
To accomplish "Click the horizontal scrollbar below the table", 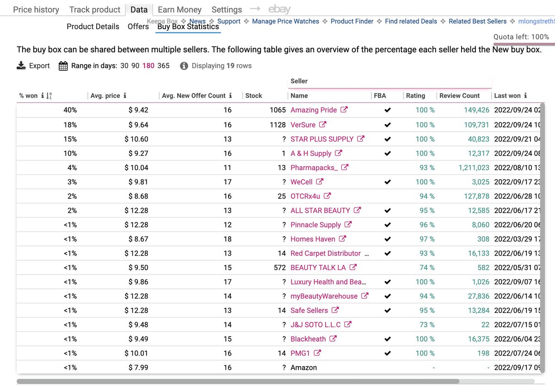I will [238, 381].
